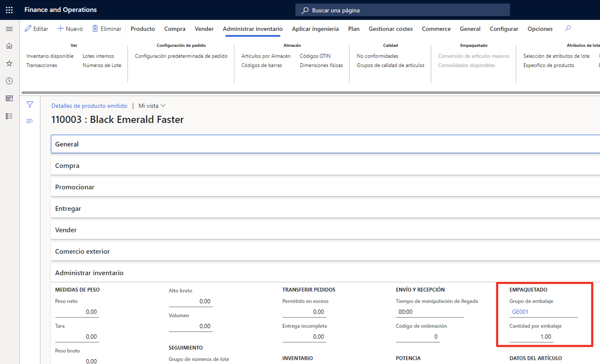Open the Configurar ribbon tab
600x364 pixels.
pyautogui.click(x=504, y=29)
